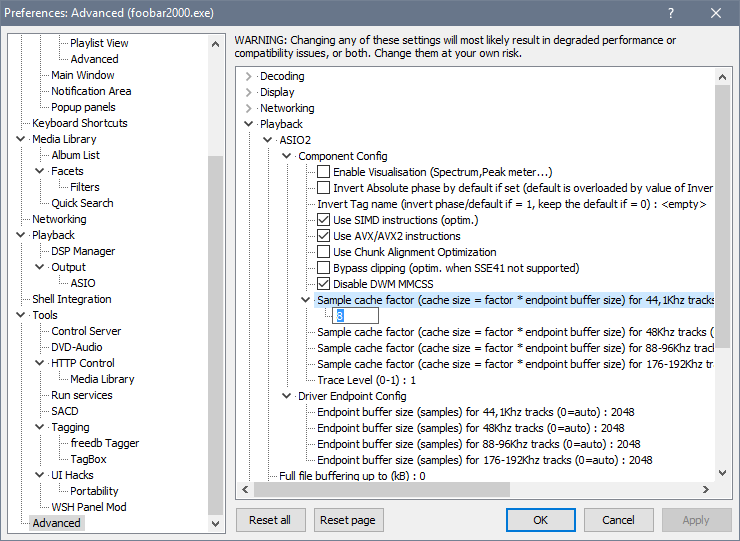740x541 pixels.
Task: Collapse Output node in left tree
Action: click(40, 267)
